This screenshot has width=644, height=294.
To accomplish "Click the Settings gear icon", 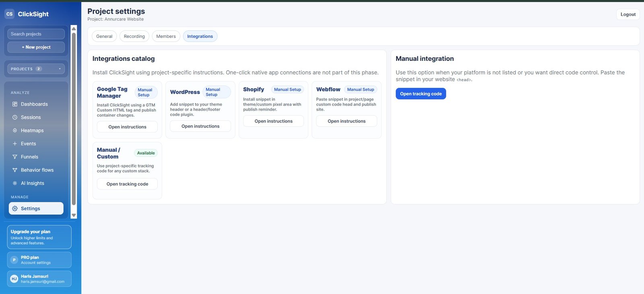I will pyautogui.click(x=15, y=209).
